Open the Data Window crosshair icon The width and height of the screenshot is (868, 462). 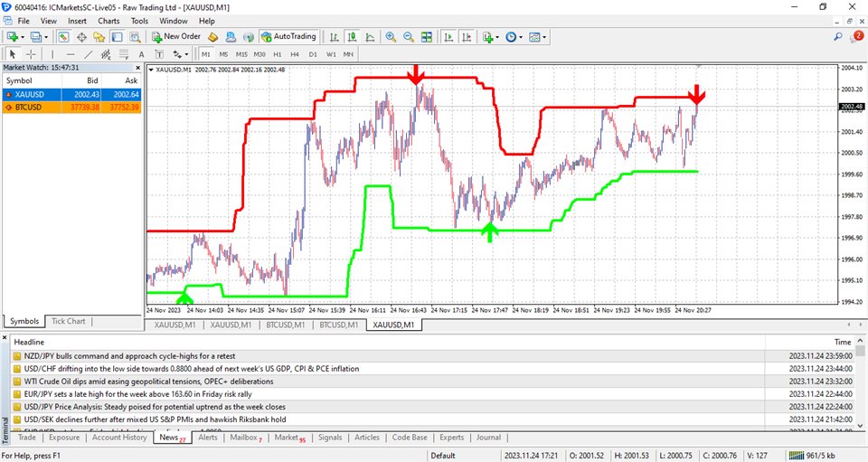tap(81, 37)
